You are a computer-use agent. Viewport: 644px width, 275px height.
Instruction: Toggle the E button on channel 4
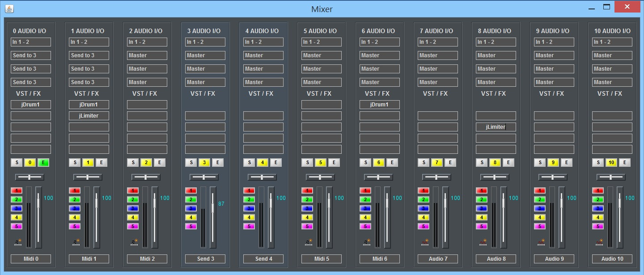(276, 163)
